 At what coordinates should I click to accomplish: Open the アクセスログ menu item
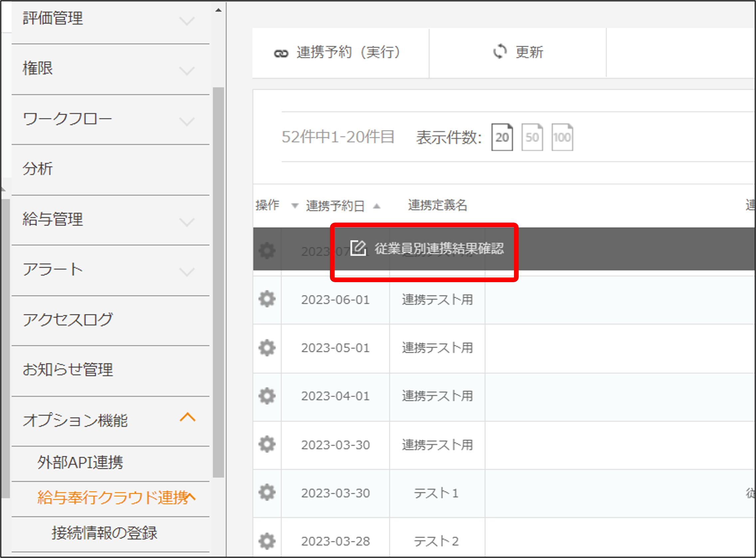pyautogui.click(x=111, y=320)
